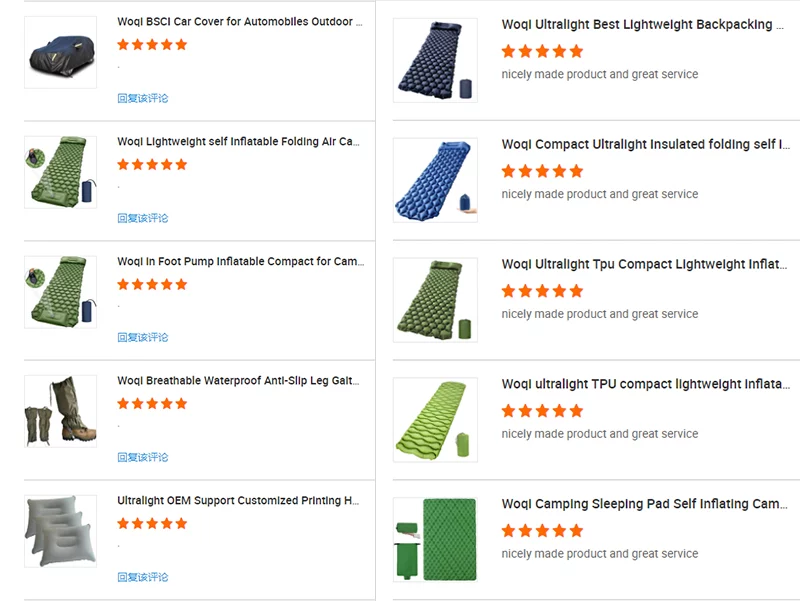Click the Woqi Lightweight self Inflatable Folding title
Image resolution: width=800 pixels, height=601 pixels.
click(238, 141)
